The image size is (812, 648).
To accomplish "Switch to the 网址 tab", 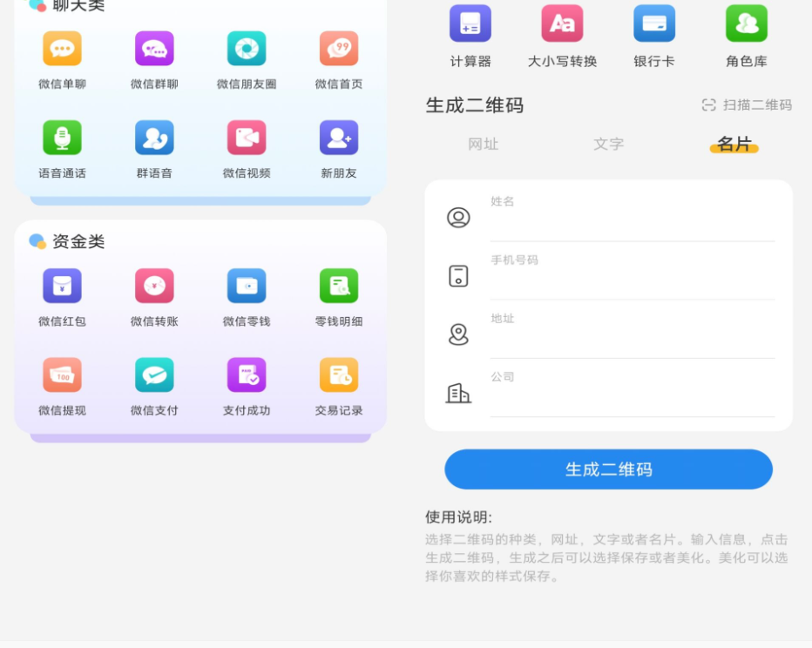I will click(x=484, y=144).
